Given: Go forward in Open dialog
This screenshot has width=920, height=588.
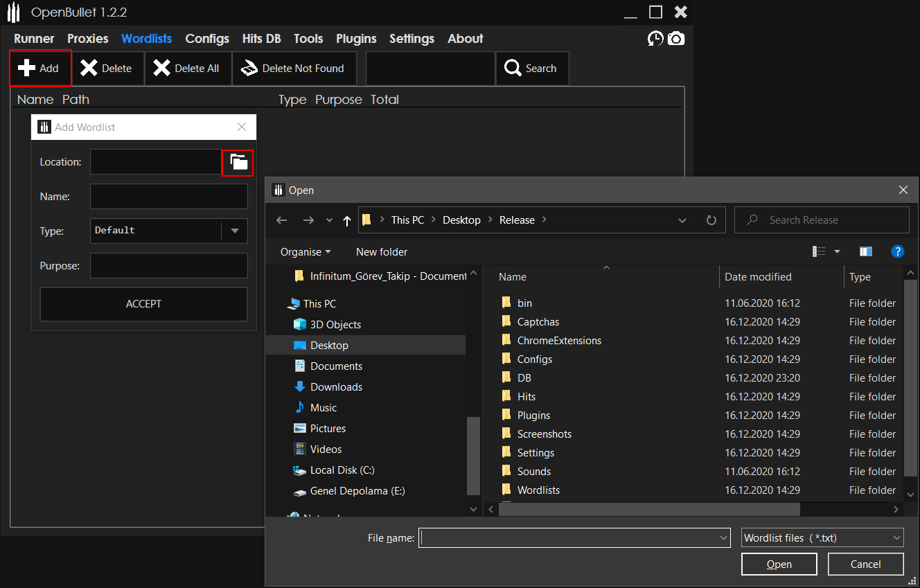Looking at the screenshot, I should point(308,220).
